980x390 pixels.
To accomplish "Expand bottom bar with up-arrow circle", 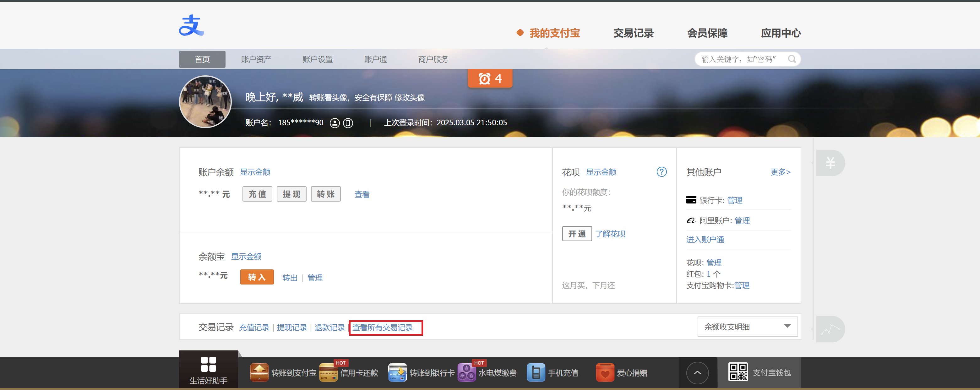I will point(697,373).
